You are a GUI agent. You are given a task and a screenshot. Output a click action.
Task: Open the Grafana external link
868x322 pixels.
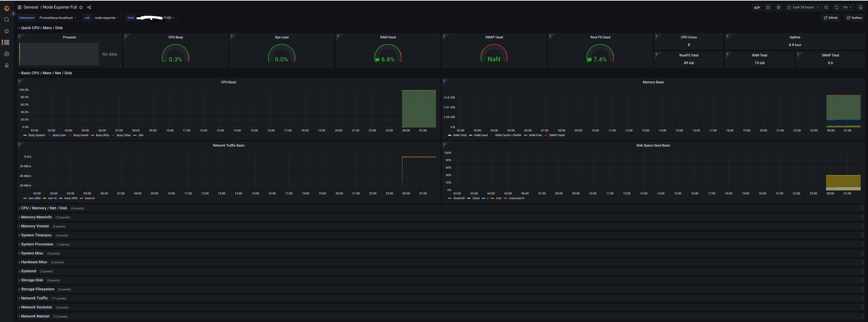(854, 18)
